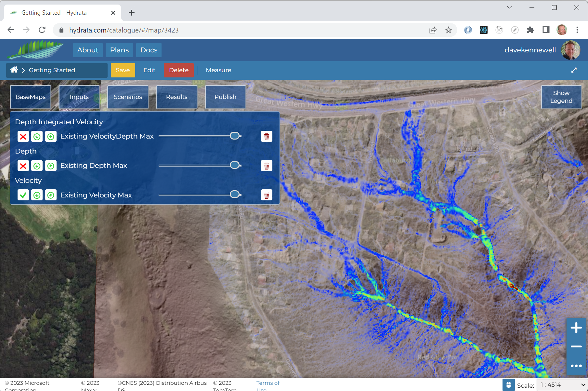588x391 pixels.
Task: Adjust Existing Velocity Max opacity slider
Action: pyautogui.click(x=235, y=195)
